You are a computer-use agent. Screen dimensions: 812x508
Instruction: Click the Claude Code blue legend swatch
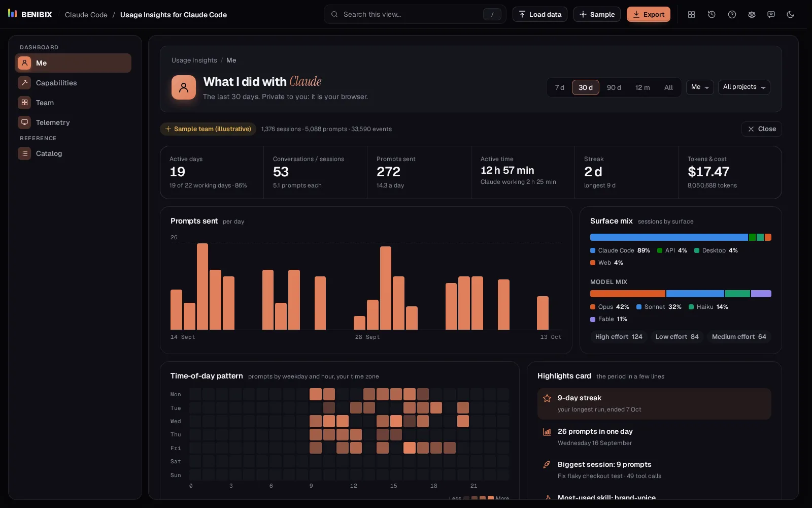(593, 250)
